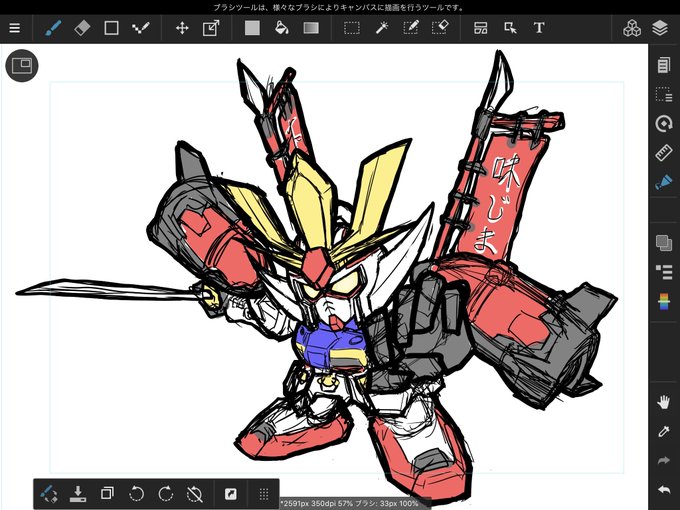The width and height of the screenshot is (680, 510).
Task: Open the edit document menu in sidebar
Action: click(664, 65)
